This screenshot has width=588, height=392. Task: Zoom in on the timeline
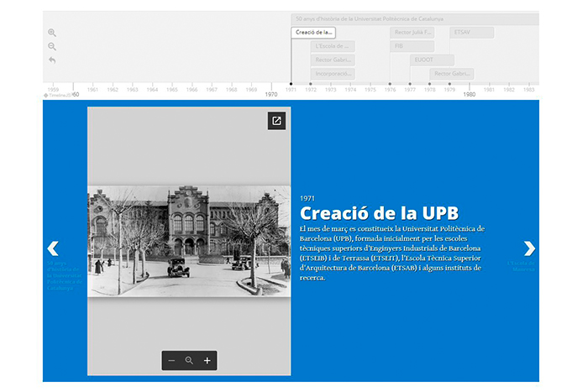tap(52, 33)
